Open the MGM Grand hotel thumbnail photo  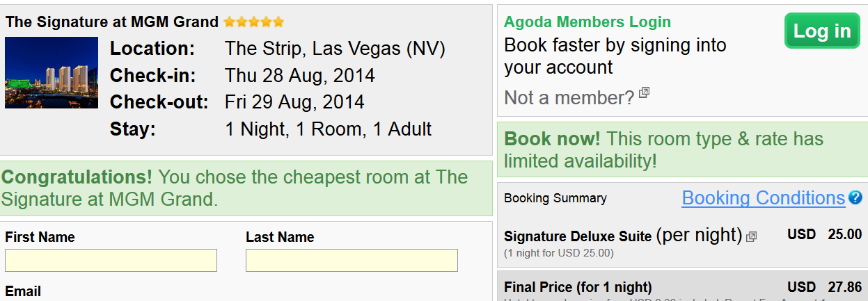point(52,73)
